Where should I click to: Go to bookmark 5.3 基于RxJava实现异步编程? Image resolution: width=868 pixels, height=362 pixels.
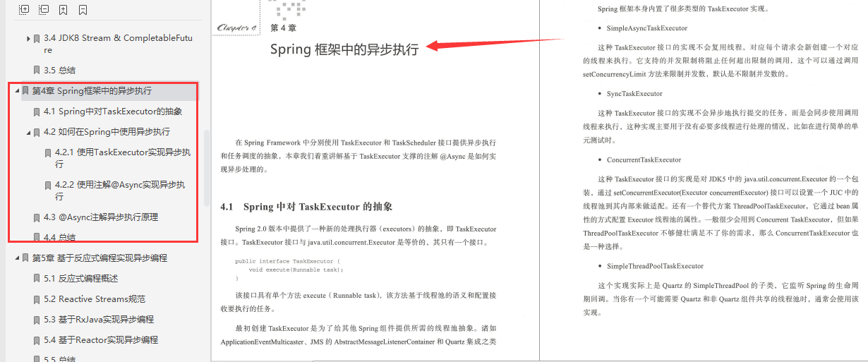tap(98, 320)
